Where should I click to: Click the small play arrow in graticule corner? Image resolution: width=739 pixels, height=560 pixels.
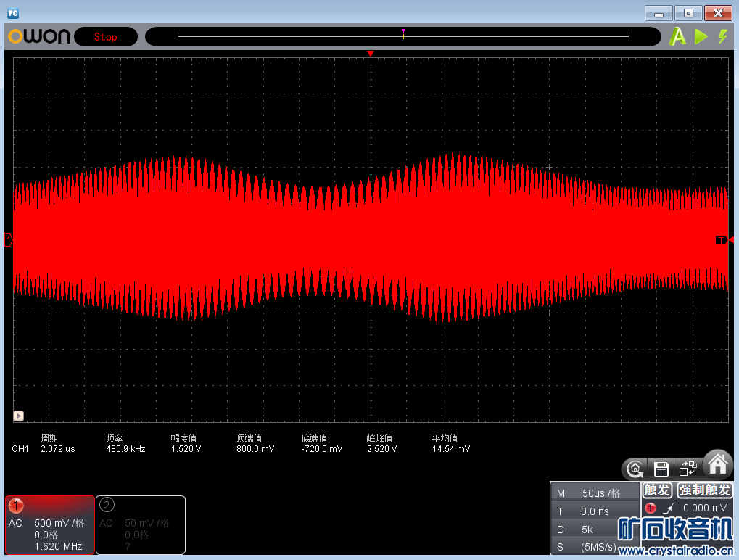[19, 416]
